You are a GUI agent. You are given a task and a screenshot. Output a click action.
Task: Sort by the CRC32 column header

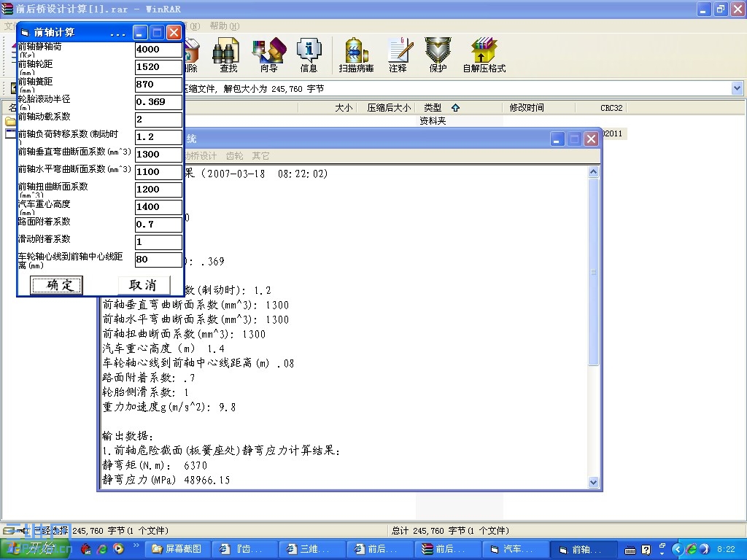(x=611, y=108)
